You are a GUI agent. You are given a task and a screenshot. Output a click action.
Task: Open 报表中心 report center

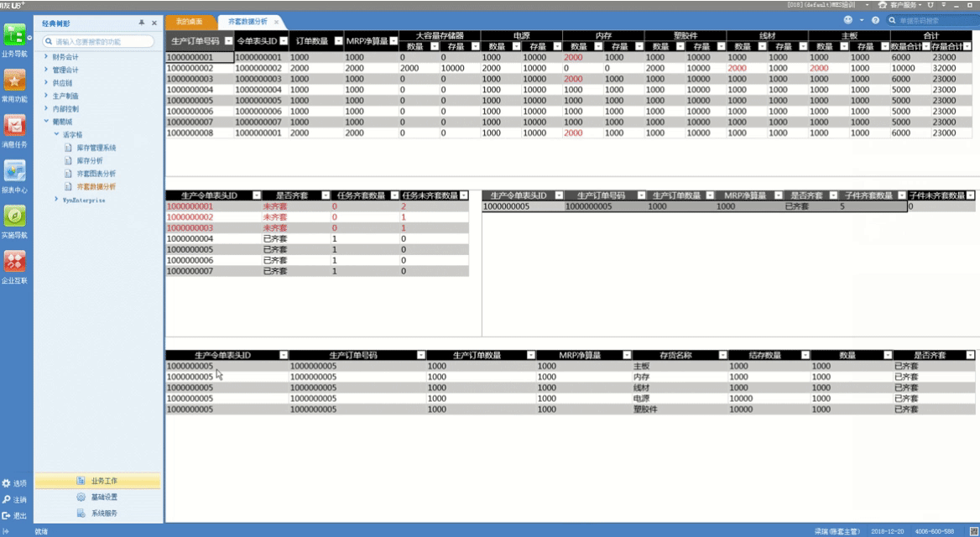point(14,176)
